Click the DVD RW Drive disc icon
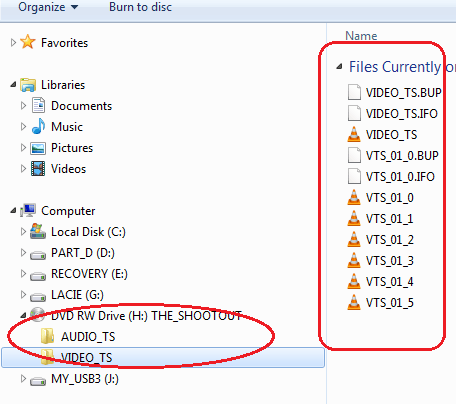456x404 pixels. [x=37, y=315]
